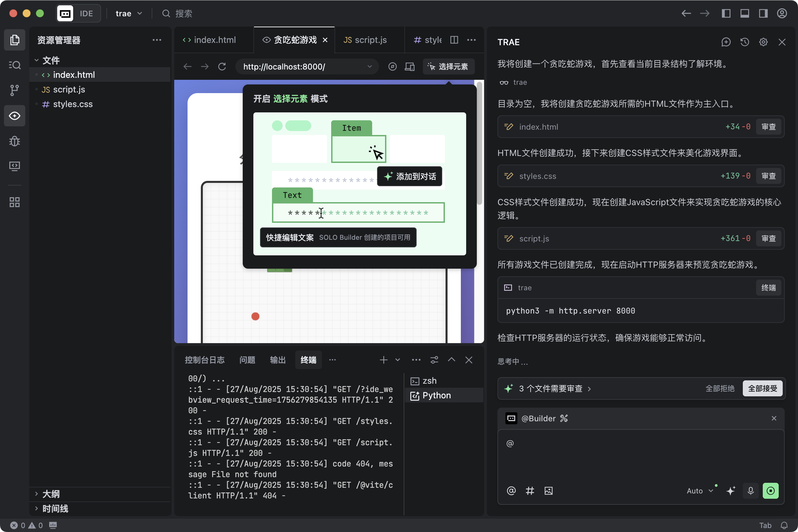Open the Explorer files icon in the activity bar

click(x=15, y=40)
